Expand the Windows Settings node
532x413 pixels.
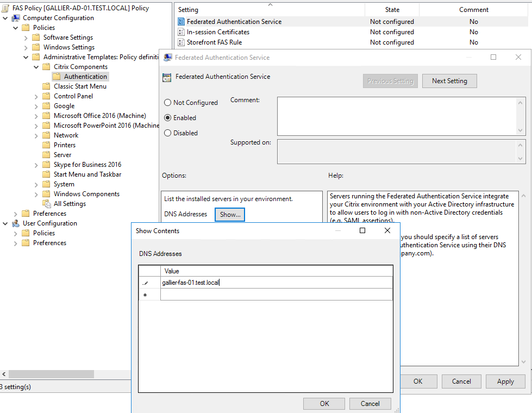(26, 47)
